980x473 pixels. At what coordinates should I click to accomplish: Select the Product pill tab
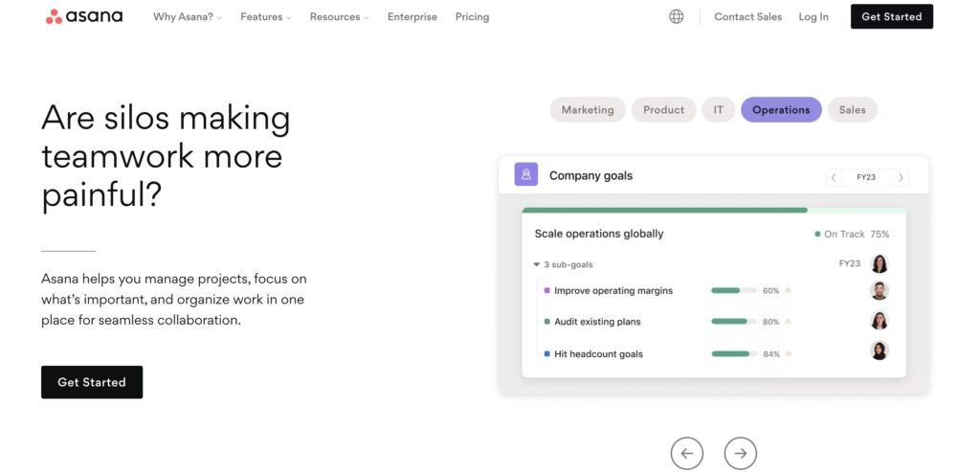point(664,109)
